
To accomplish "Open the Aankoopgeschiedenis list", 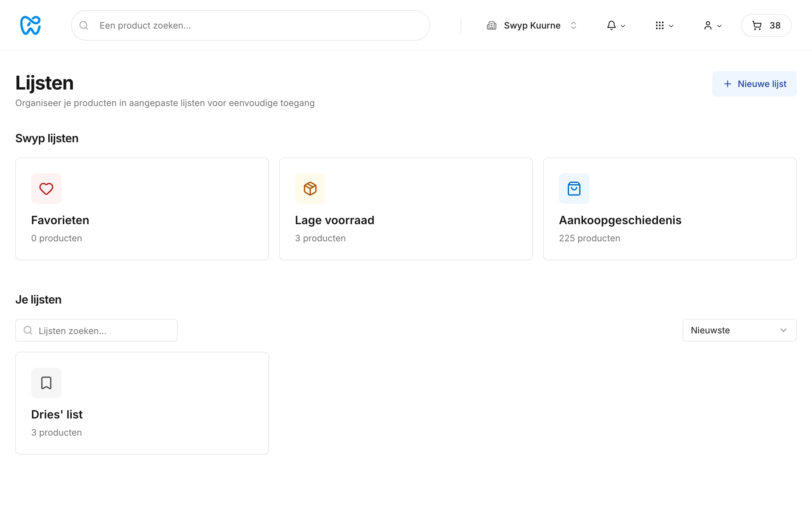I will tap(670, 209).
